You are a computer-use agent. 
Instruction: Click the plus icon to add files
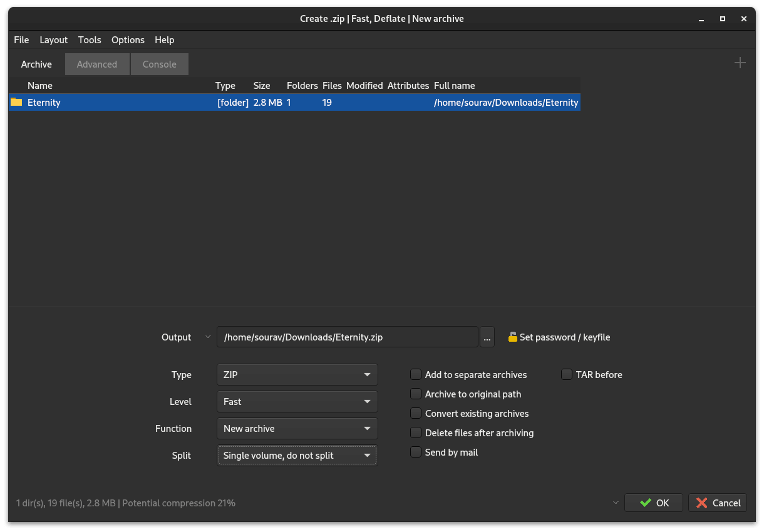coord(740,63)
